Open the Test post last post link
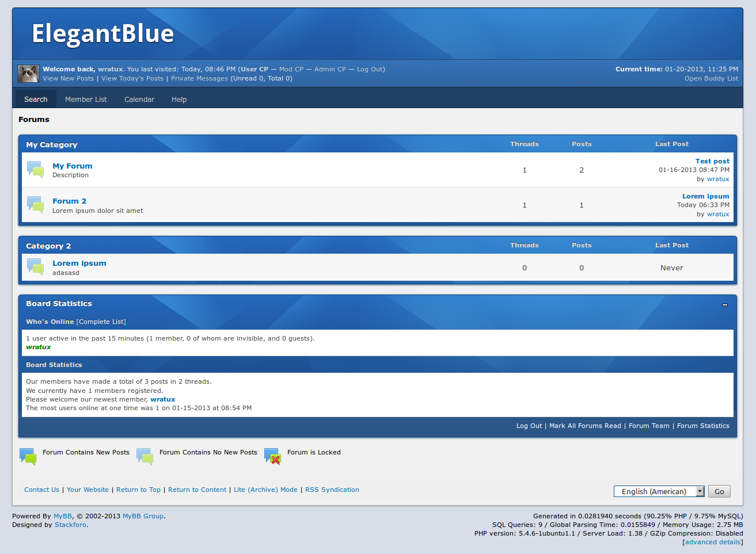 tap(712, 161)
